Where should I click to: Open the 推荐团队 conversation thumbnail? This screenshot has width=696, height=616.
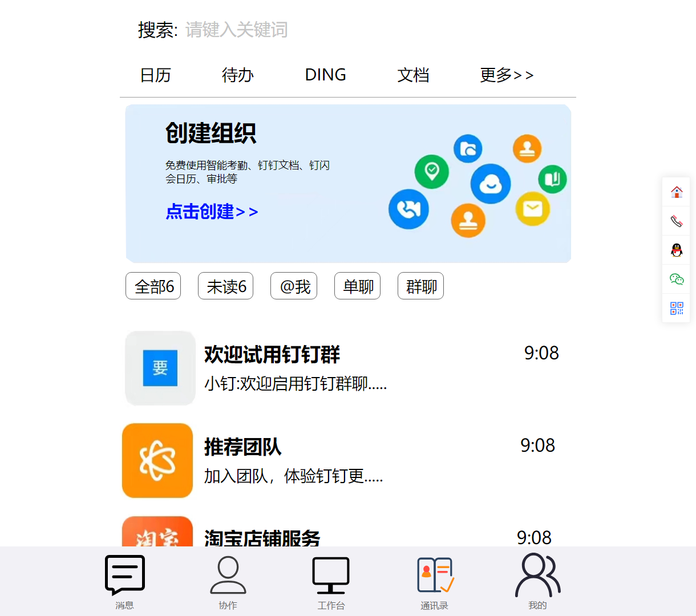(x=157, y=460)
